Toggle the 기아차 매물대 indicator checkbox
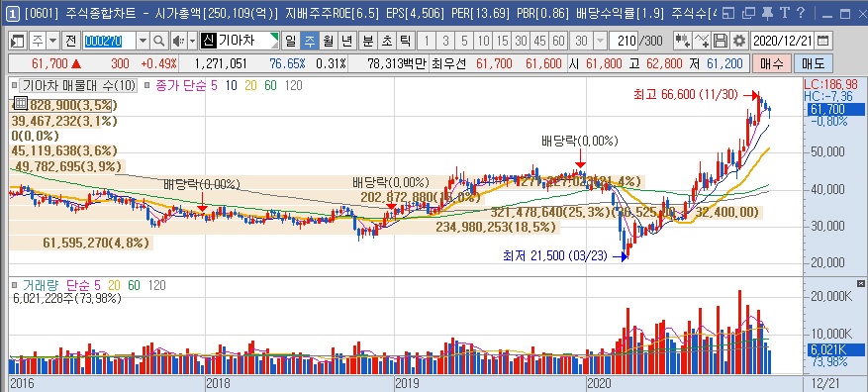This screenshot has width=868, height=392. point(16,85)
